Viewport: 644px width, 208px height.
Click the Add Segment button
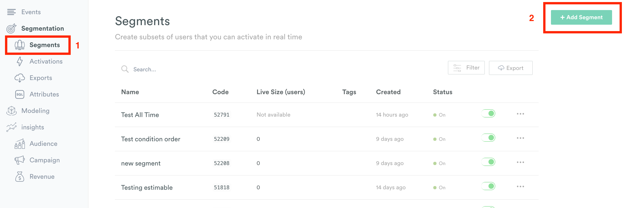click(581, 18)
